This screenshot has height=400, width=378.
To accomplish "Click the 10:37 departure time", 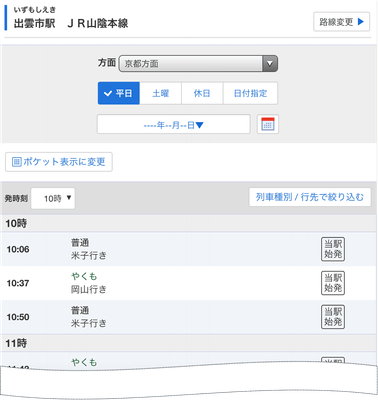I will 18,283.
